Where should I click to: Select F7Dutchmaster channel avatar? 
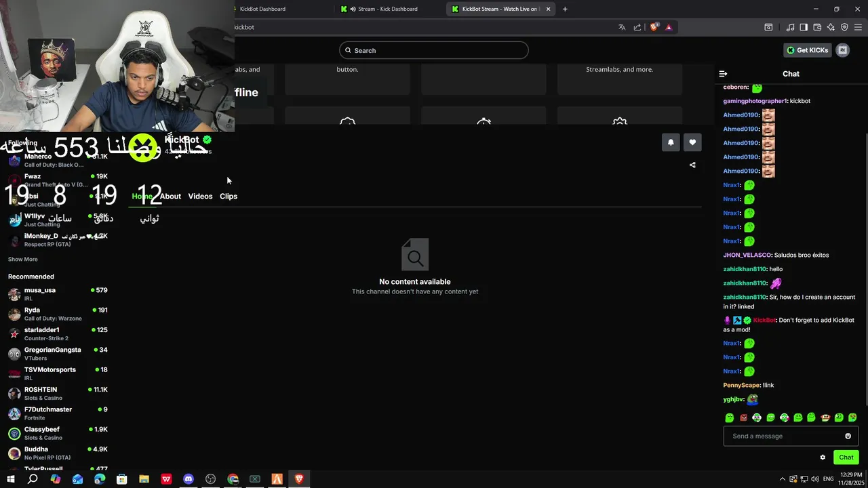coord(14,413)
